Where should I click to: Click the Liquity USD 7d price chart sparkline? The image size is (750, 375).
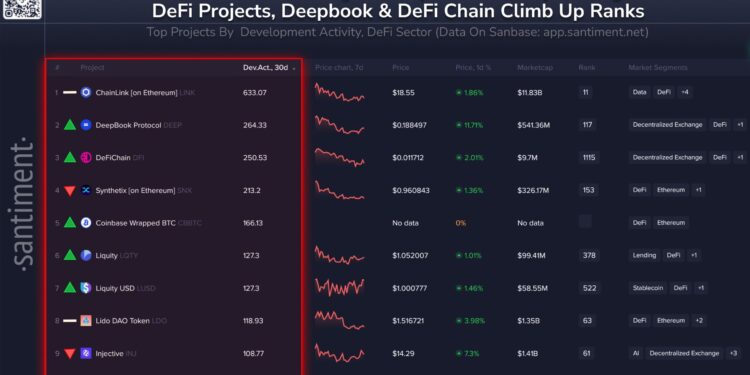click(339, 287)
